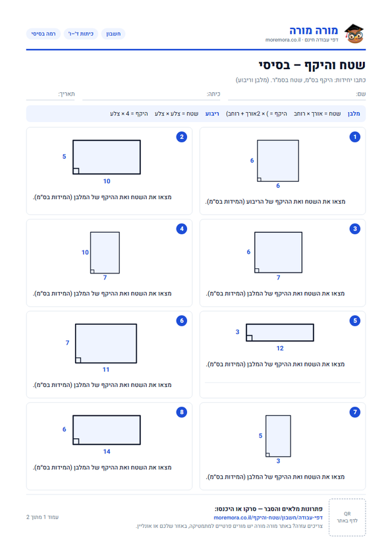The height and width of the screenshot is (555, 392).
Task: Click the חשבון subject tag
Action: pos(113,34)
